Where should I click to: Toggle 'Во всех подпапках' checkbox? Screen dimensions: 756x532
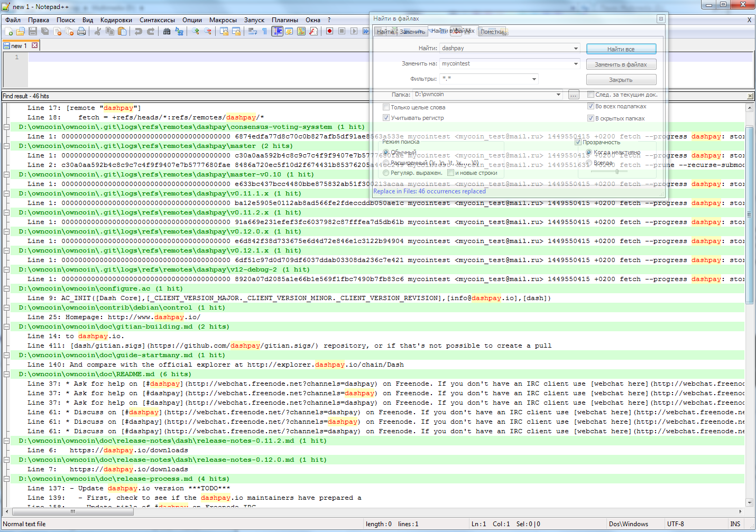pyautogui.click(x=591, y=106)
